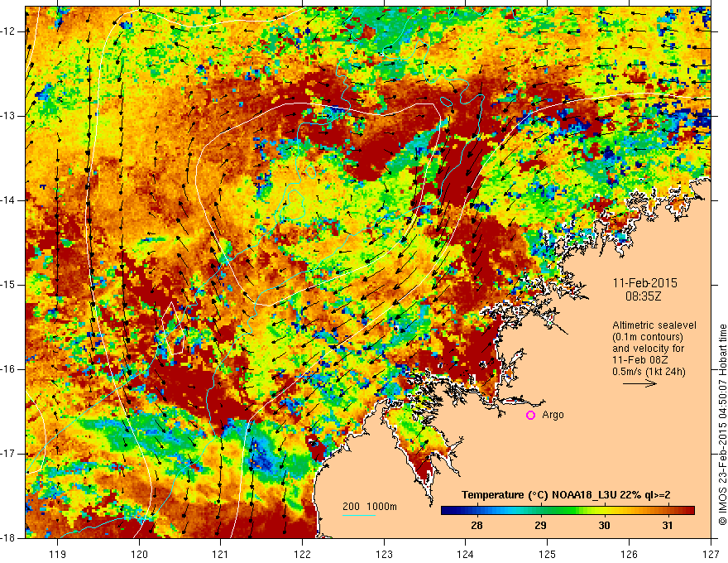The height and width of the screenshot is (563, 728).
Task: Click the 31 degree color bar tick label
Action: pyautogui.click(x=667, y=526)
